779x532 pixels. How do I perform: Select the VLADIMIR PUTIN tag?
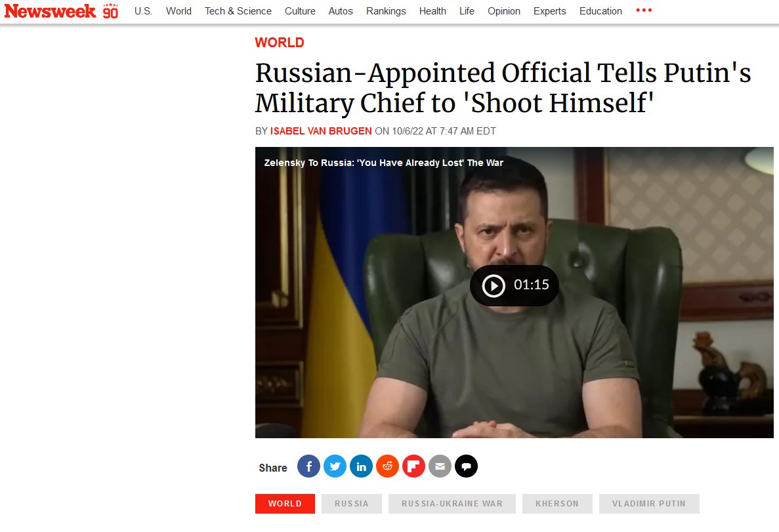tap(649, 504)
